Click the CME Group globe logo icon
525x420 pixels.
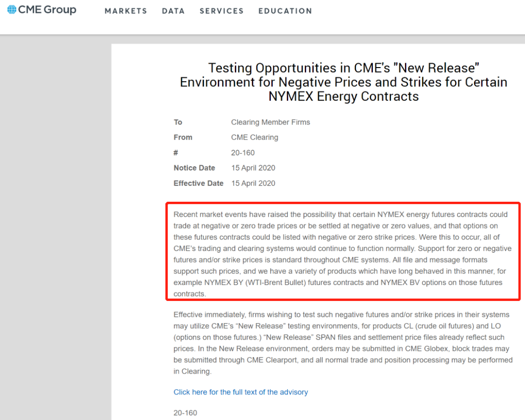click(12, 10)
